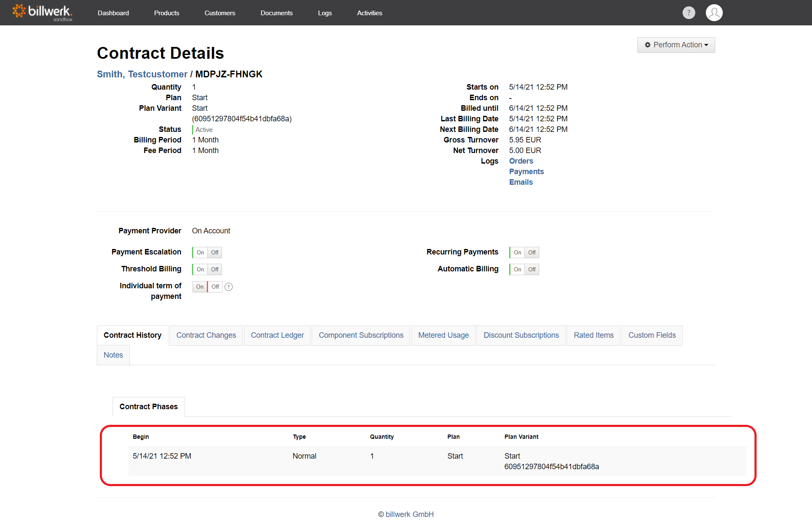
Task: Click the Quantity column header in the phases table
Action: pyautogui.click(x=381, y=437)
